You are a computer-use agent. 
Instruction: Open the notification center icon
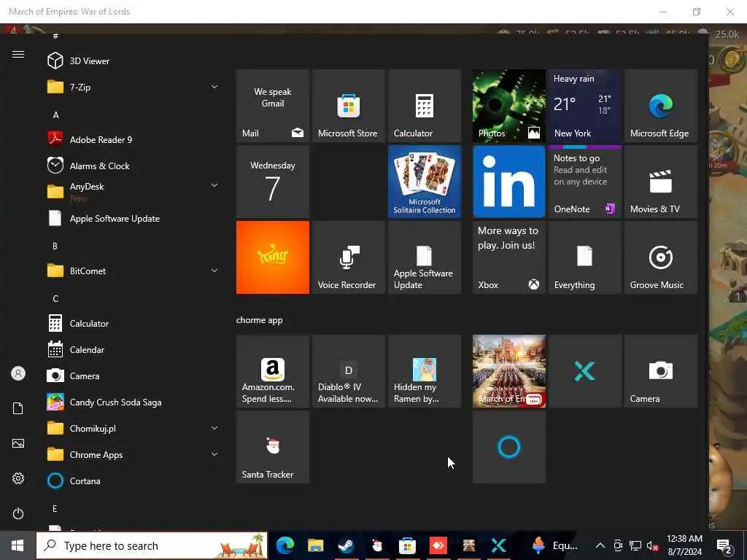(724, 546)
